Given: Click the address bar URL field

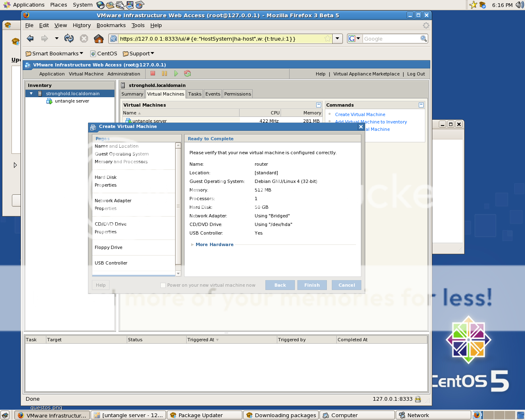Looking at the screenshot, I should click(x=221, y=39).
